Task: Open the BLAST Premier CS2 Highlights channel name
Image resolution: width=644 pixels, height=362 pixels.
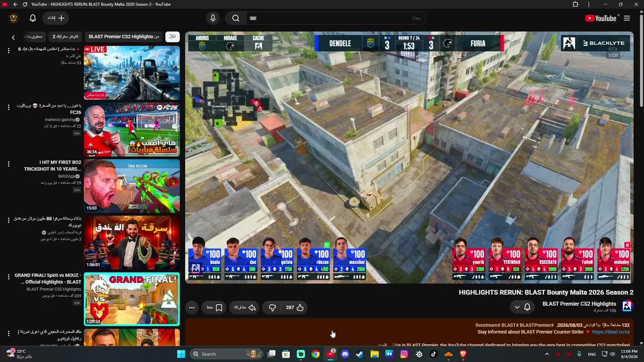Action: coord(579,304)
